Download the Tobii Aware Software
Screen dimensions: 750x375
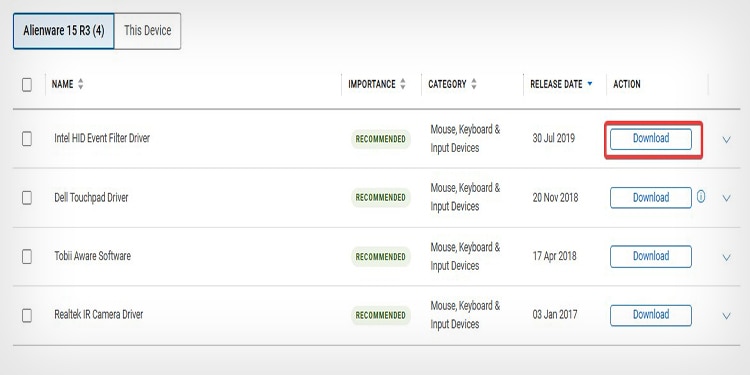651,256
